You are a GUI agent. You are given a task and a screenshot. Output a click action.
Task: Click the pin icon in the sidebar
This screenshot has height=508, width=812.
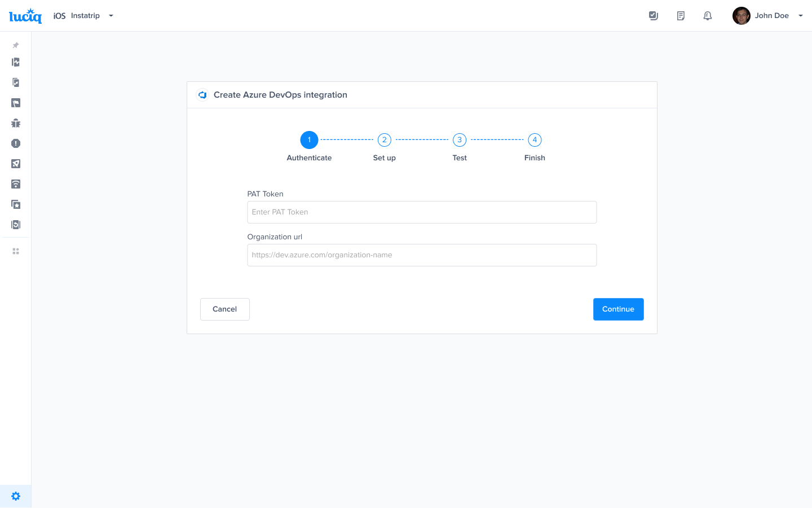tap(16, 45)
